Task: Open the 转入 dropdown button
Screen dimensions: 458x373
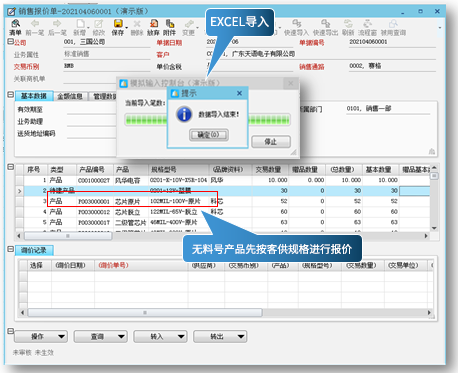Action: click(160, 337)
